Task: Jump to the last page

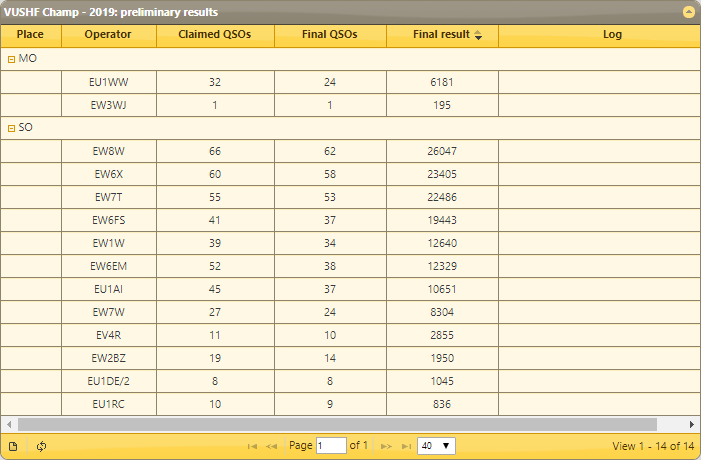Action: 406,446
